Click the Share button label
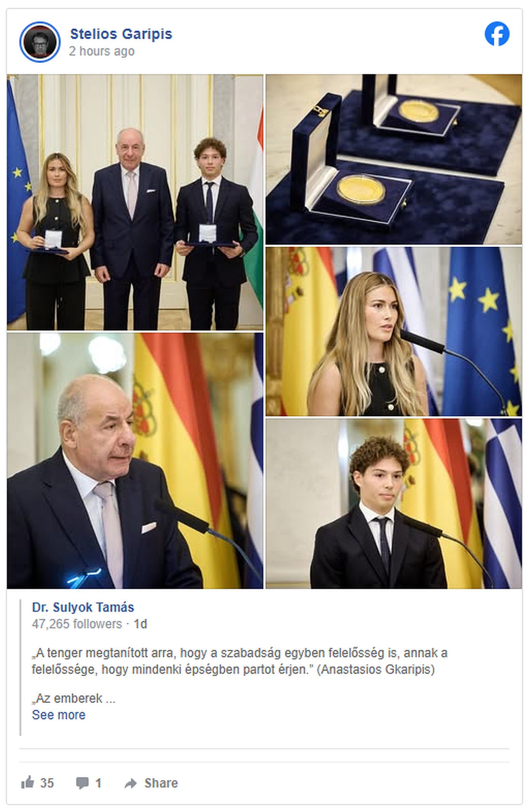 click(161, 783)
